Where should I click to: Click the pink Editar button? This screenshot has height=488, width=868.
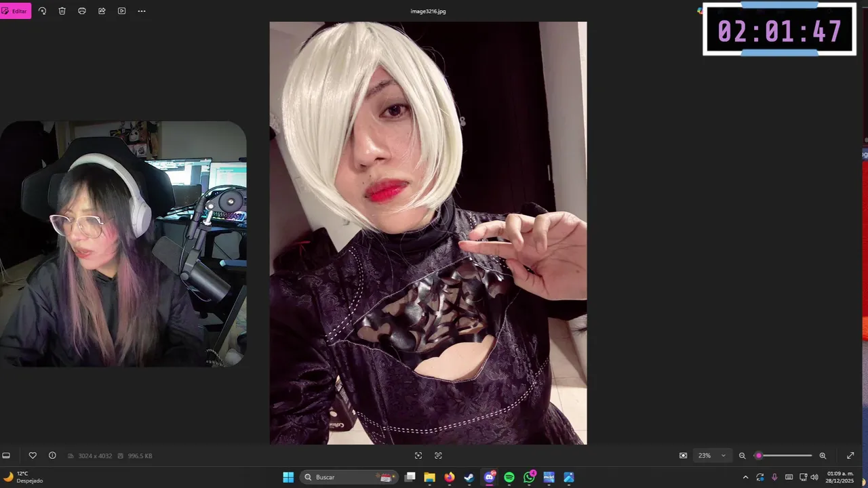coord(15,11)
